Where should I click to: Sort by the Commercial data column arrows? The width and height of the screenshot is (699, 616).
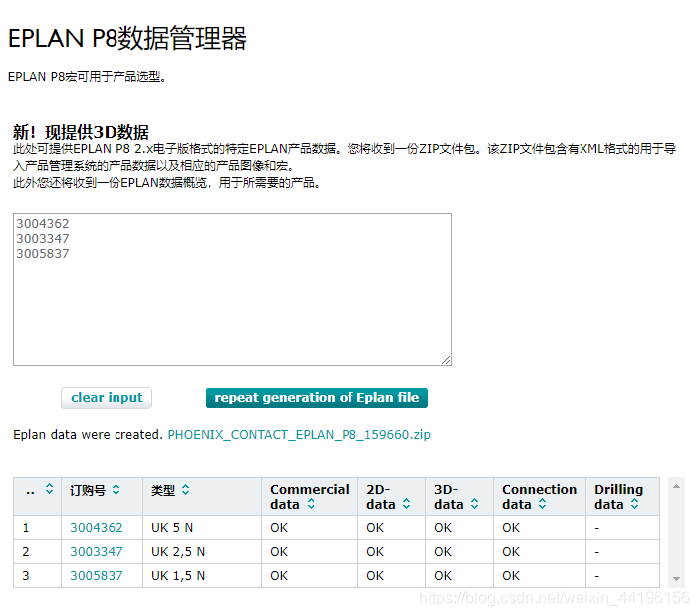(310, 505)
